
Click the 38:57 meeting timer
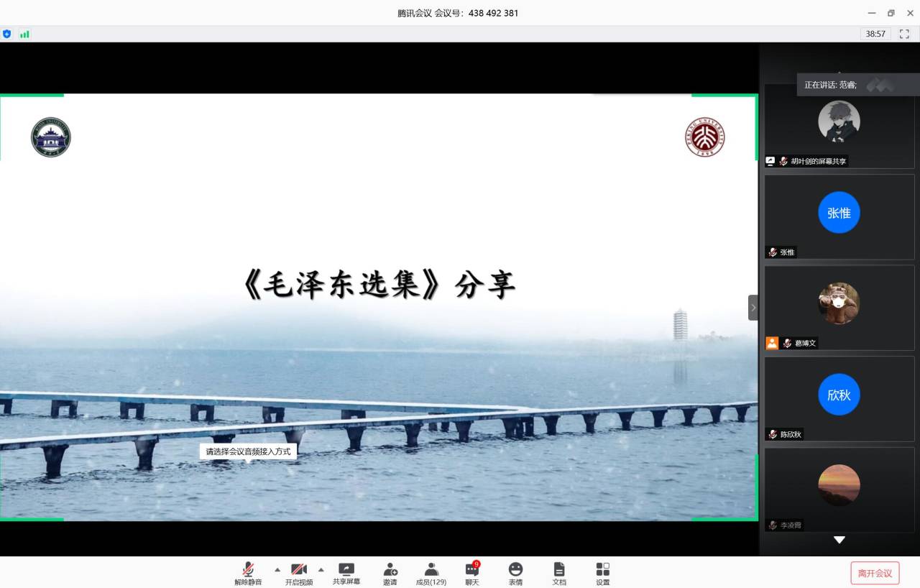tap(875, 34)
